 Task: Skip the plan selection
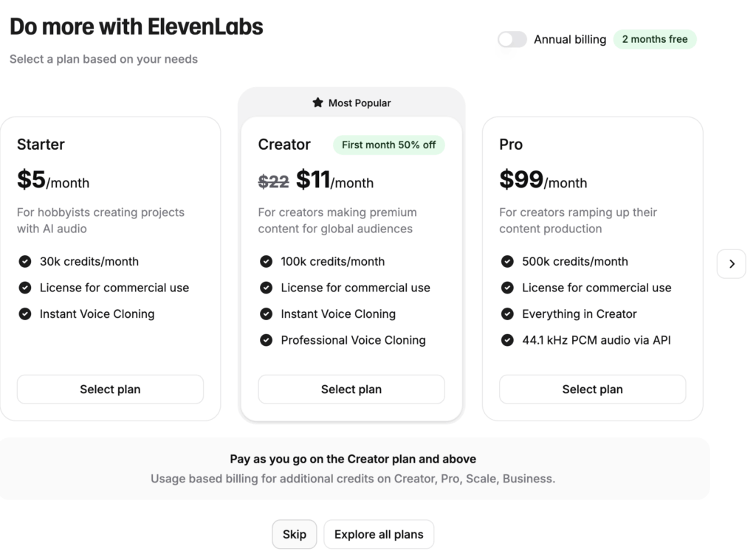295,534
